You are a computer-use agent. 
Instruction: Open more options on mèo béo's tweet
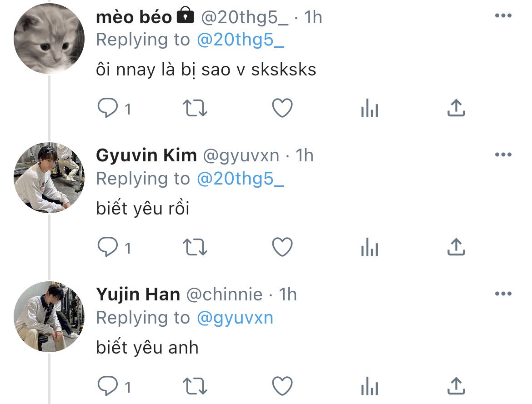point(503,16)
